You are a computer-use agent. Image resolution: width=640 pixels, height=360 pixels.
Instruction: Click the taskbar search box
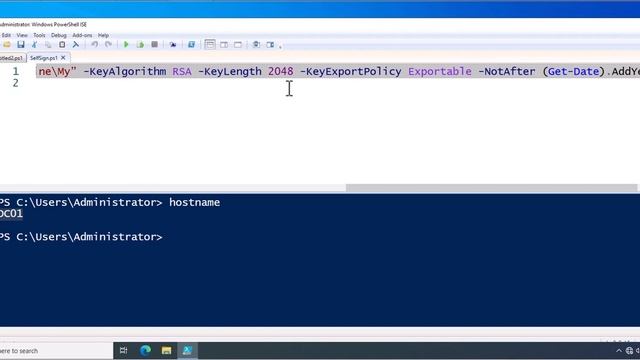[x=55, y=351]
